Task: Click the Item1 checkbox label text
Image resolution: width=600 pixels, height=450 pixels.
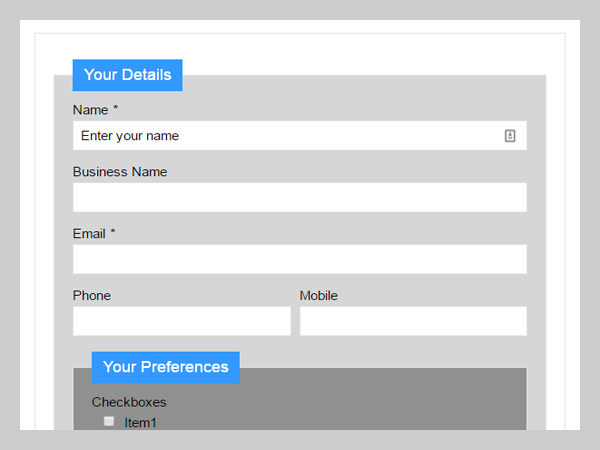Action: [141, 423]
